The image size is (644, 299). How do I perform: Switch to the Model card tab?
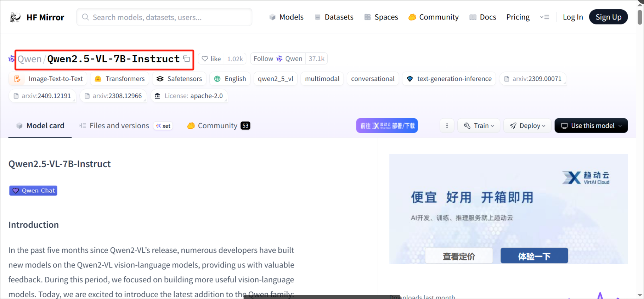pyautogui.click(x=40, y=126)
